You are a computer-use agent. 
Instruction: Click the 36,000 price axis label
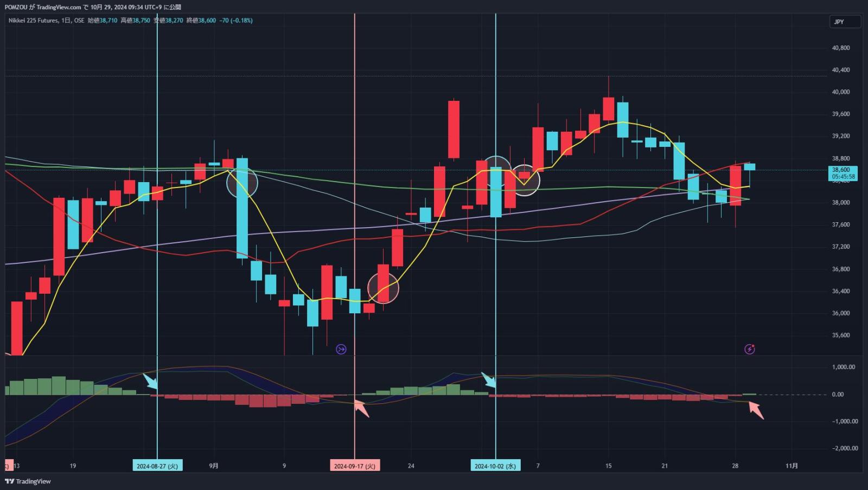[x=841, y=313]
